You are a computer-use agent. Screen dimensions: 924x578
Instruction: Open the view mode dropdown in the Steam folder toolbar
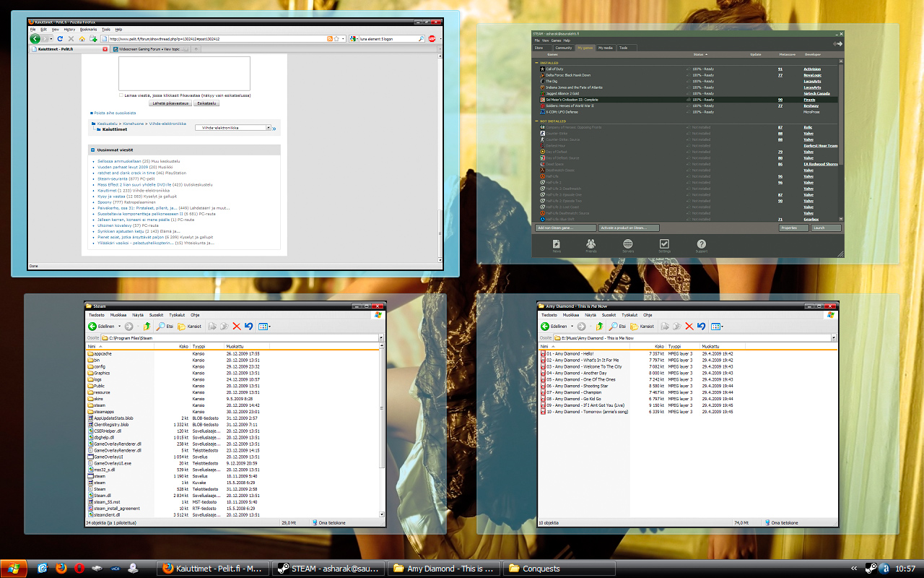pyautogui.click(x=264, y=326)
